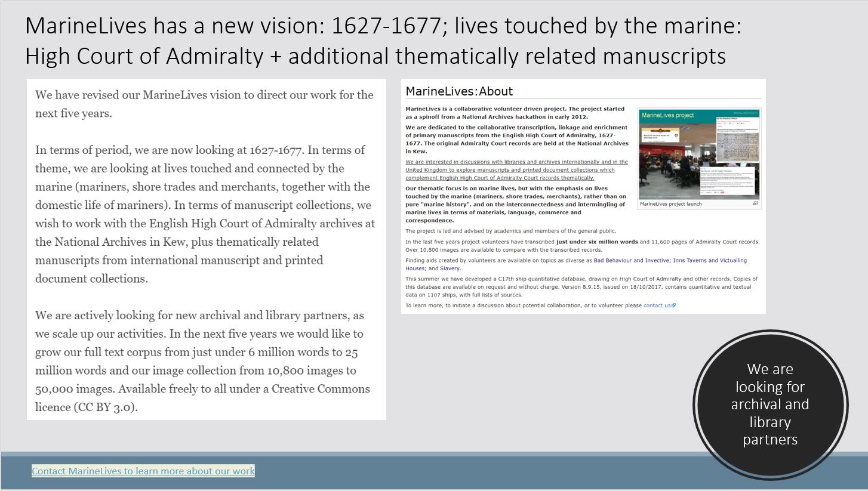This screenshot has height=491, width=868.
Task: Click the slide title about the new vision
Action: pyautogui.click(x=382, y=41)
